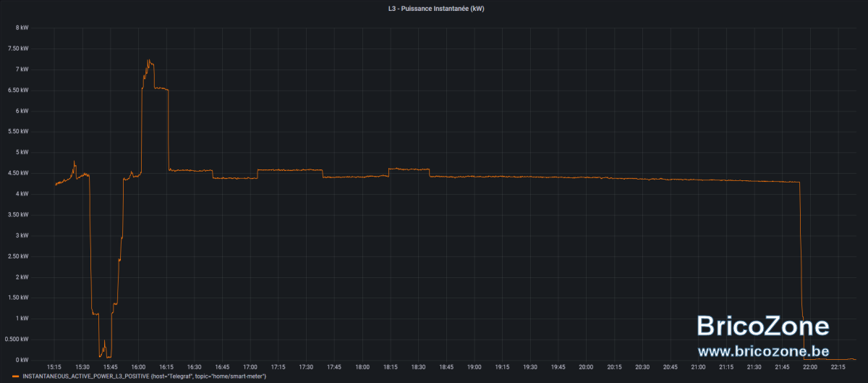Click the 1 kW y-axis label
This screenshot has width=868, height=383.
pyautogui.click(x=21, y=319)
